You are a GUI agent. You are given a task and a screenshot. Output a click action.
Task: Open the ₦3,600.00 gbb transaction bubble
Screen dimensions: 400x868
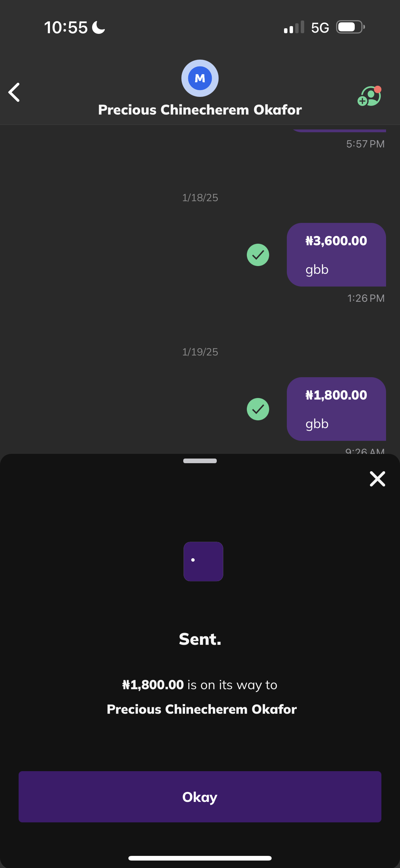(x=336, y=255)
